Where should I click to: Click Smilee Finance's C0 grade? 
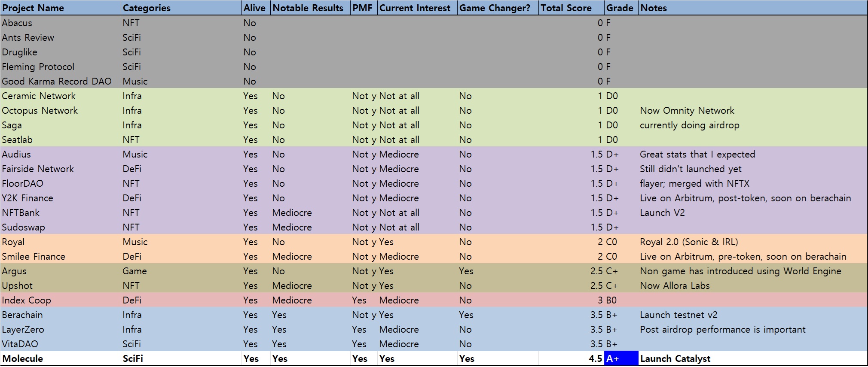621,257
